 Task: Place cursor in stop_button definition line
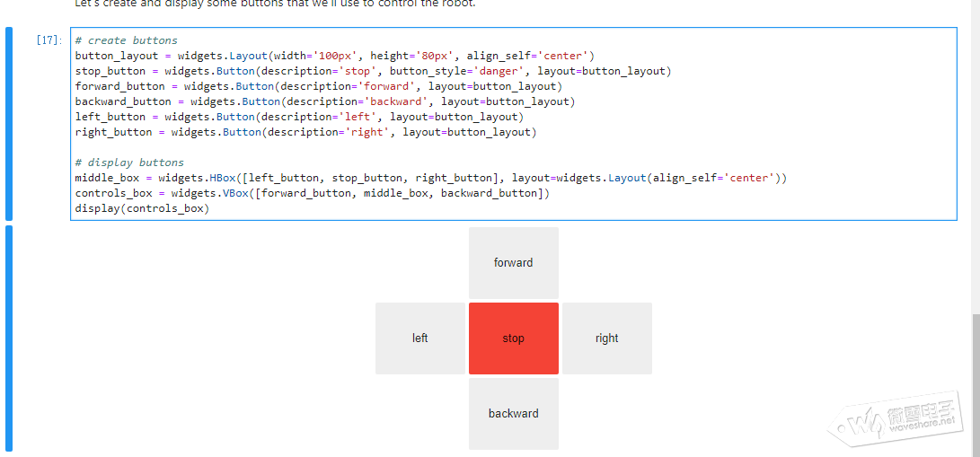[x=373, y=71]
